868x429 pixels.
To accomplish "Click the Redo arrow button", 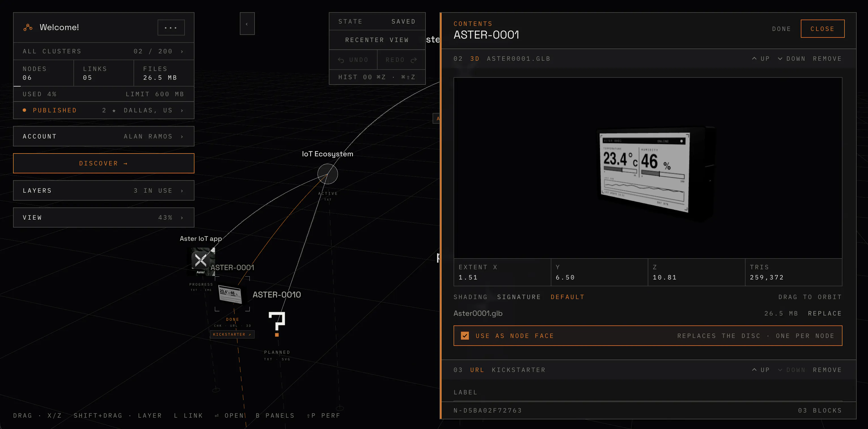I will tap(401, 60).
